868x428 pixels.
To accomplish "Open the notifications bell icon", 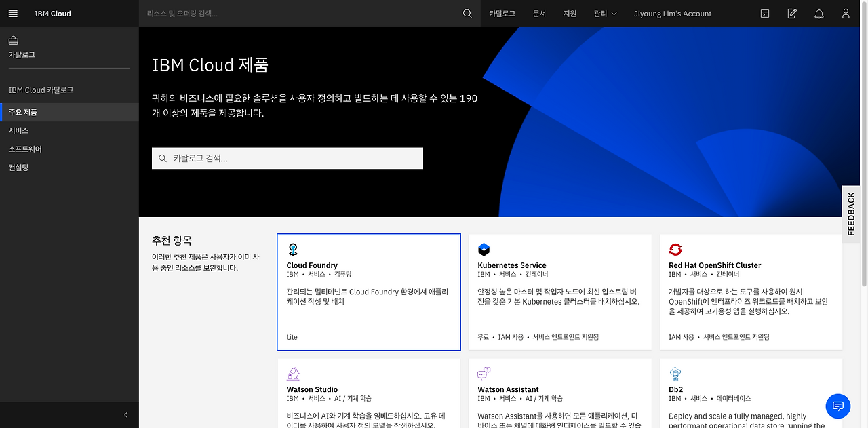I will tap(819, 14).
